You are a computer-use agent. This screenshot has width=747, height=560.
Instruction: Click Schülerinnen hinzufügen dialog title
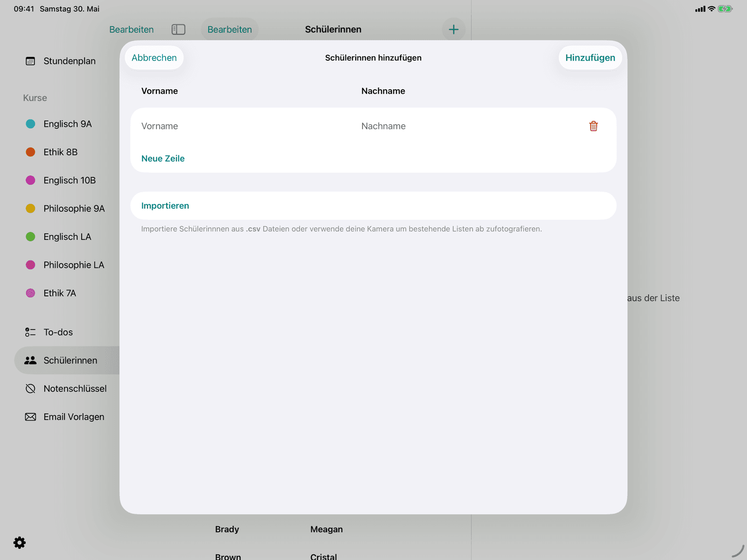pyautogui.click(x=373, y=58)
